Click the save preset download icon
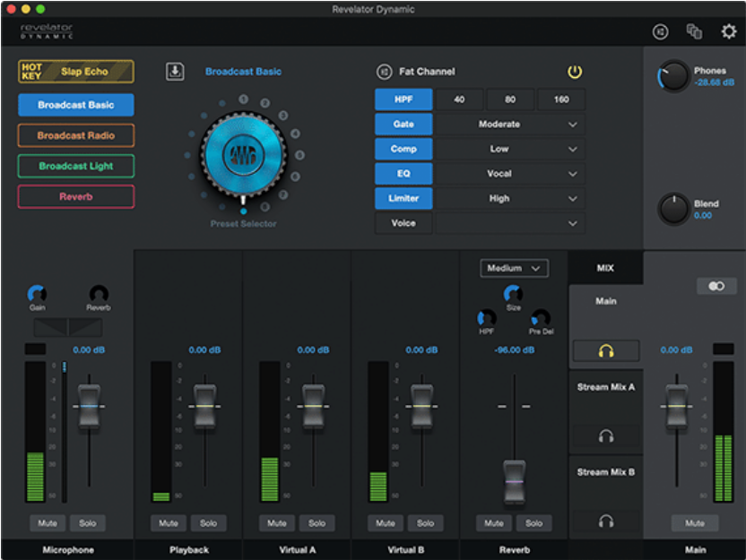This screenshot has height=560, width=746. tap(174, 72)
